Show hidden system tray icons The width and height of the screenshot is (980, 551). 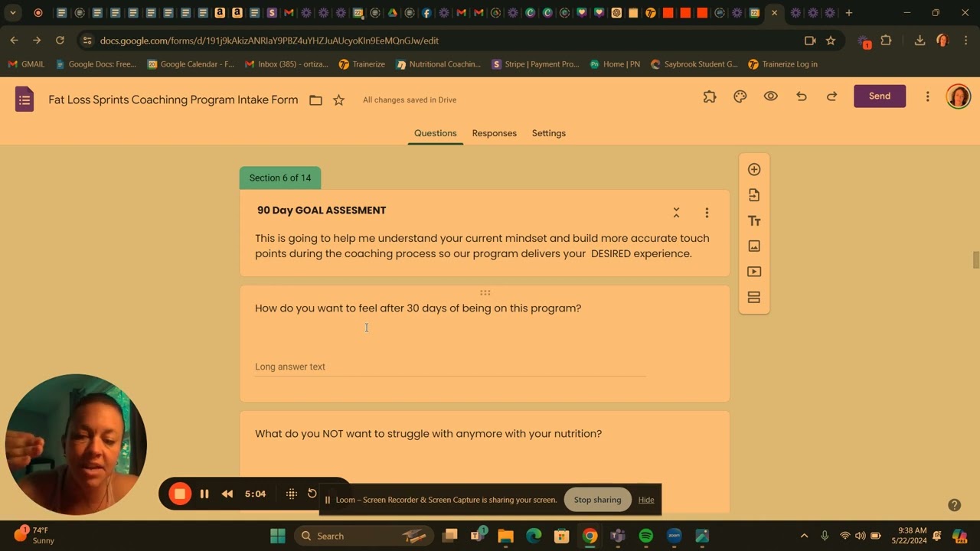click(804, 536)
